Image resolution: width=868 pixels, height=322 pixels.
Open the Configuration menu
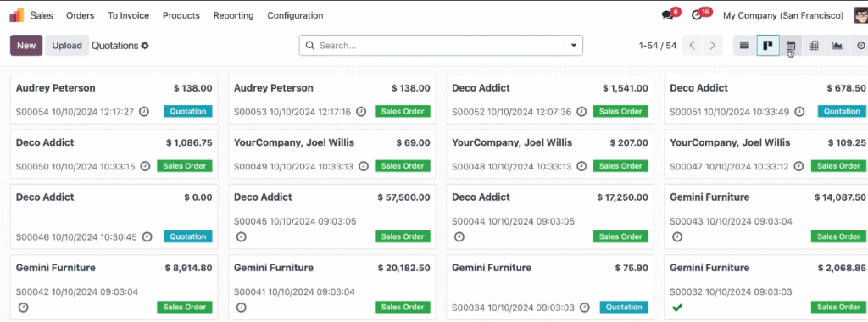tap(295, 15)
